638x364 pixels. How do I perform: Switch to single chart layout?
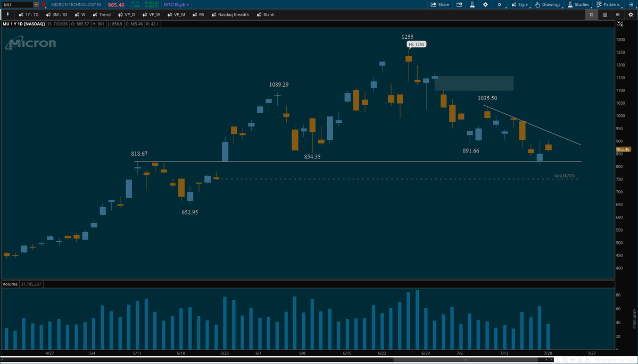tap(592, 15)
